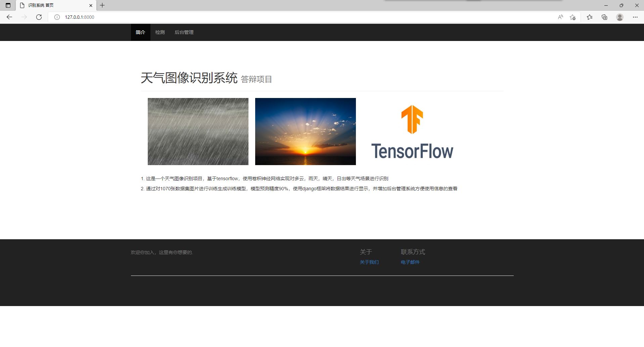
Task: Open Settings and more ellipsis menu
Action: (x=635, y=17)
